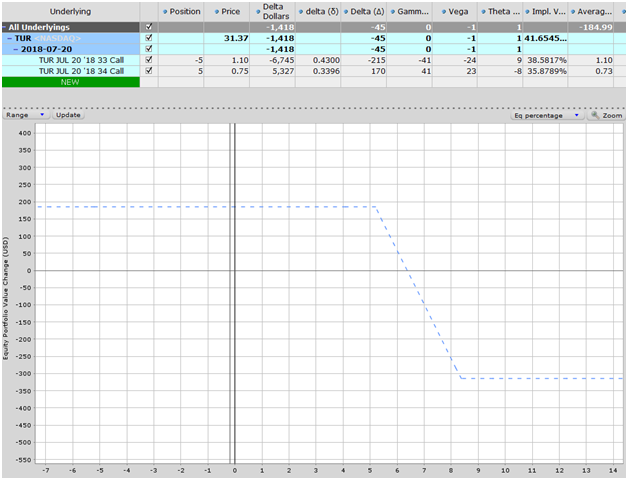Viewport: 628px width, 480px height.
Task: Open the Eq percentage dropdown
Action: tap(547, 115)
